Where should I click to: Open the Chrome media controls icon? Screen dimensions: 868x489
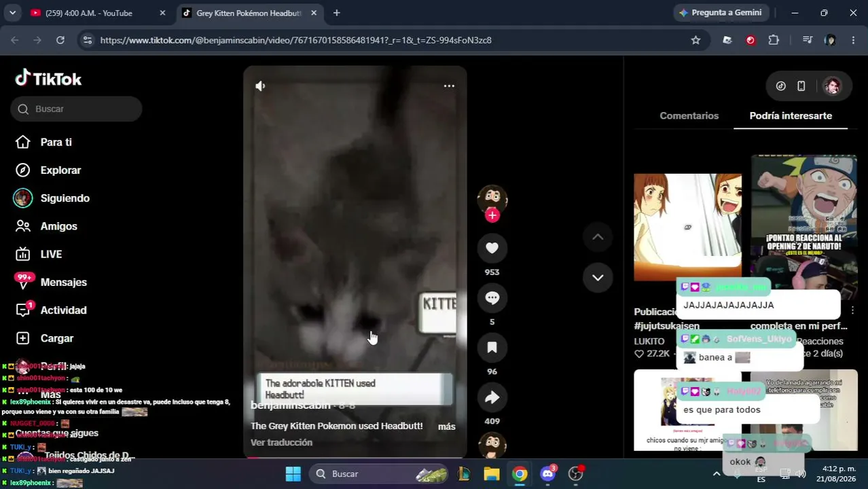[x=807, y=40]
